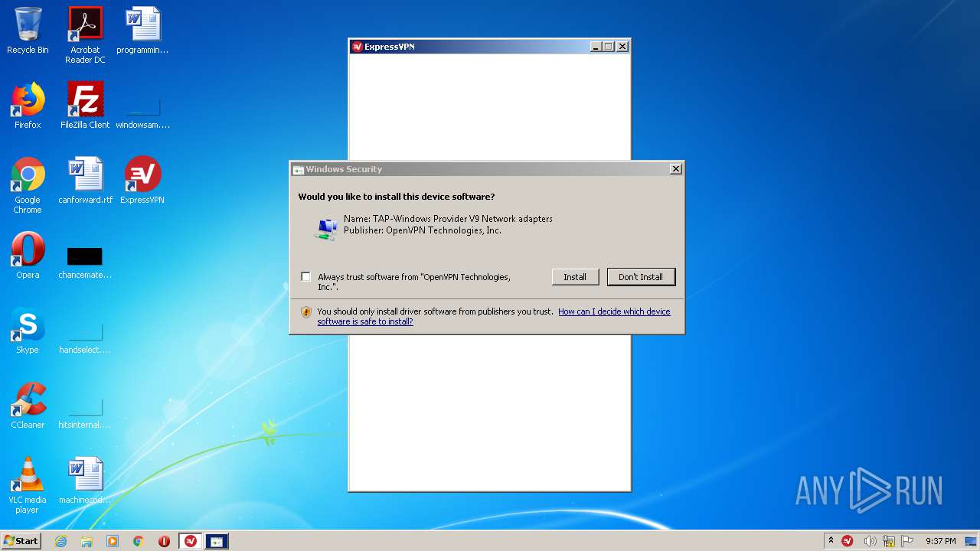Select the Opera desktop icon
The width and height of the screenshot is (980, 551).
pyautogui.click(x=28, y=256)
